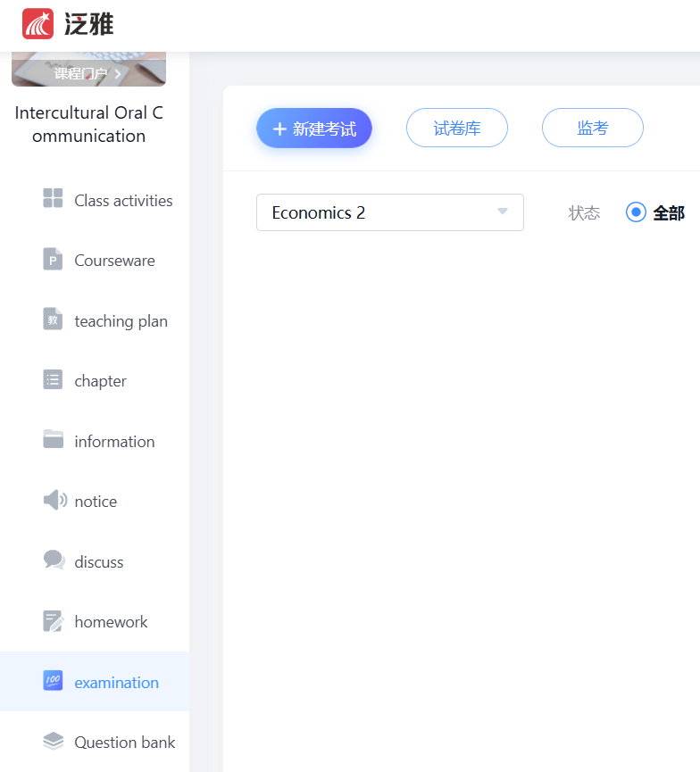
Task: Click the 泛雅 logo at top
Action: pos(68,24)
